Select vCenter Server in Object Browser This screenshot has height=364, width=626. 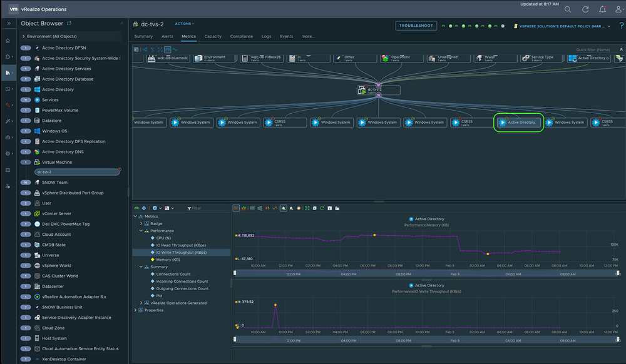[x=56, y=214]
